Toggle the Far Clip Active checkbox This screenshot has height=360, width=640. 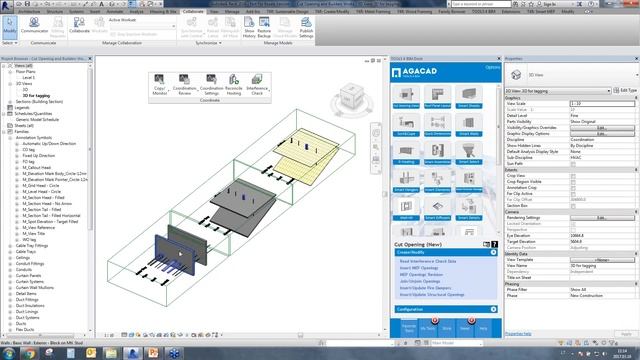tap(573, 194)
